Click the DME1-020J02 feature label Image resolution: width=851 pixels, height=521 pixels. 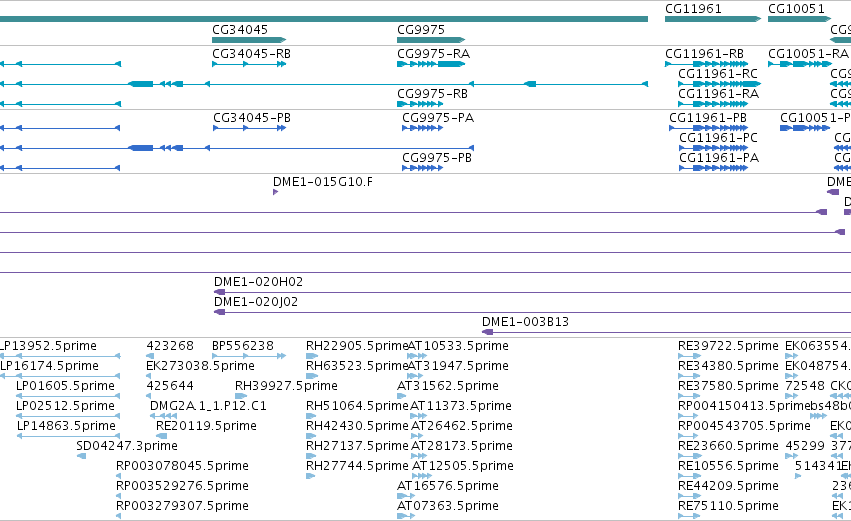coord(256,302)
